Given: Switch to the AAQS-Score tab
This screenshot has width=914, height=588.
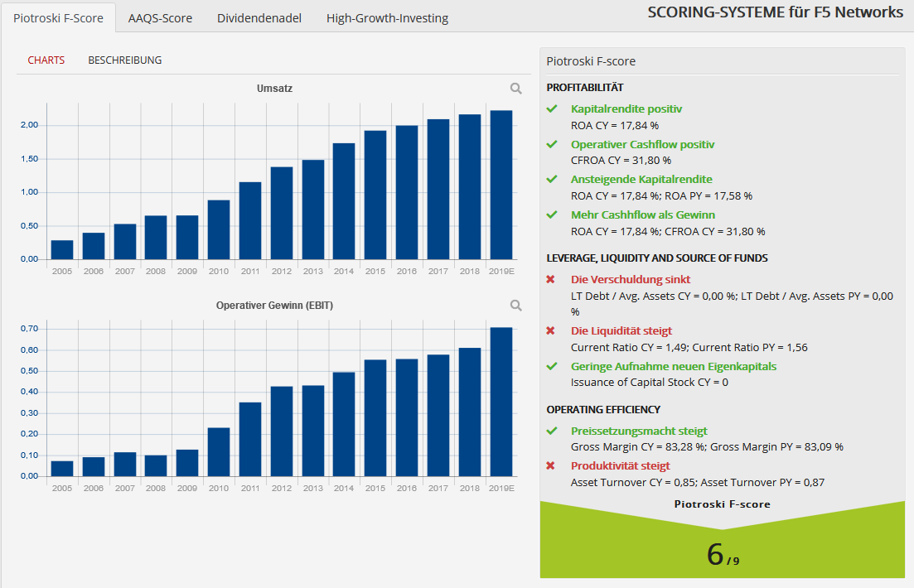Looking at the screenshot, I should [x=160, y=18].
